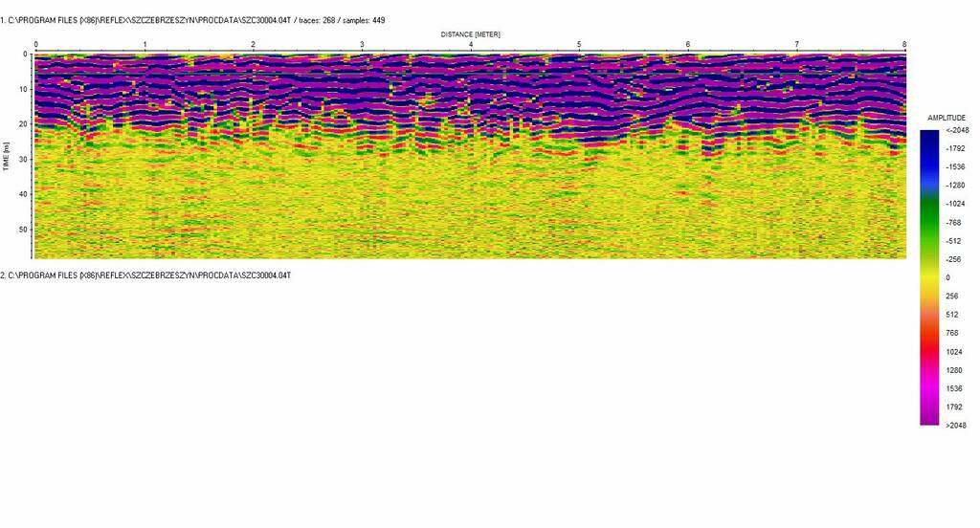Click the 20 ns tick on time axis
Viewport: 980px width, 528px height.
[x=25, y=124]
